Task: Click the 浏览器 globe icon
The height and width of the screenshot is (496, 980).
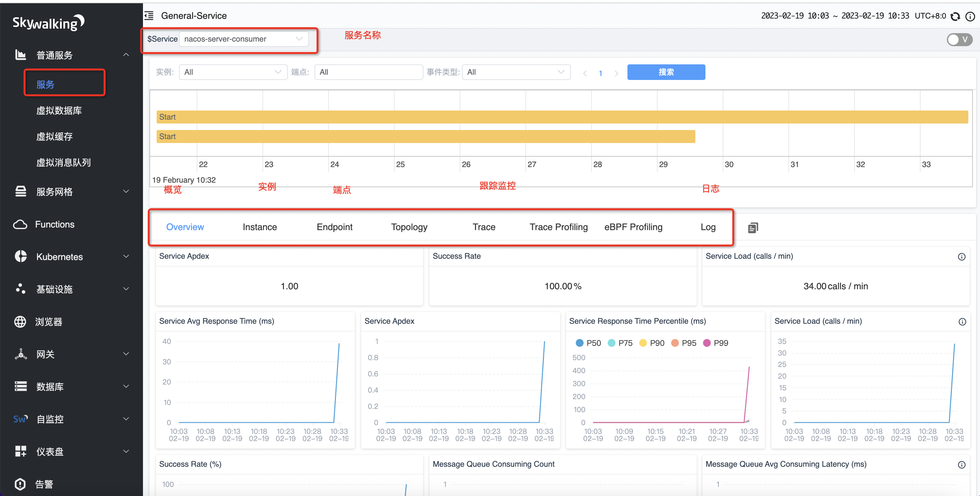Action: (x=20, y=322)
